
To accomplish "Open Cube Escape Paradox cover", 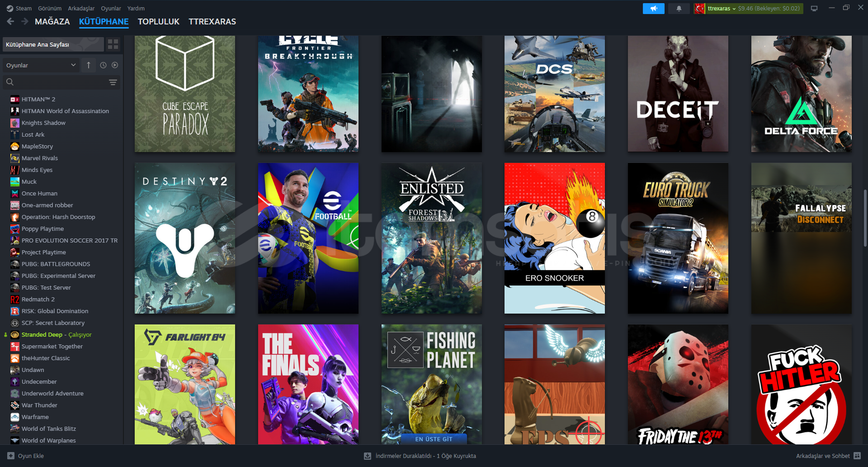I will pyautogui.click(x=185, y=94).
